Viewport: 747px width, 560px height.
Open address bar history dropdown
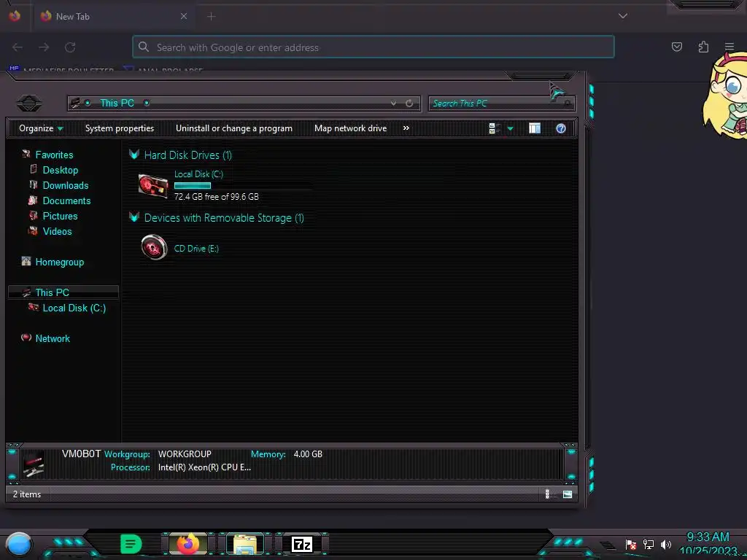(x=393, y=104)
